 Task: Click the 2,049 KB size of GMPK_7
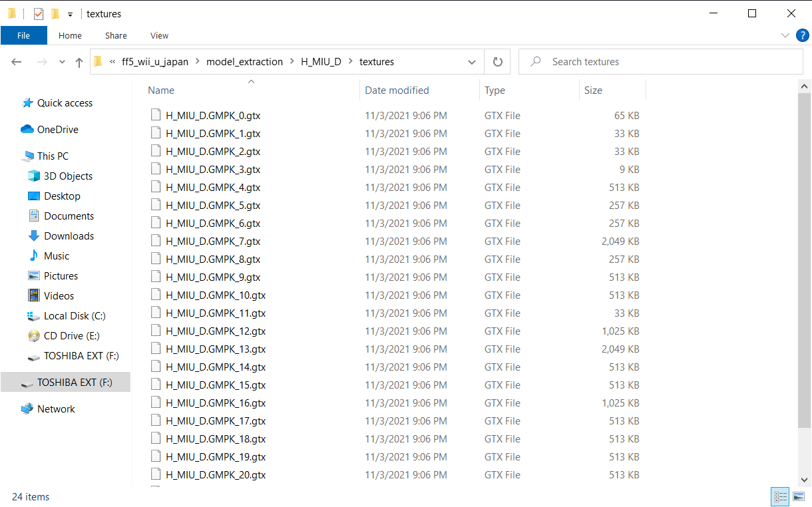point(620,241)
